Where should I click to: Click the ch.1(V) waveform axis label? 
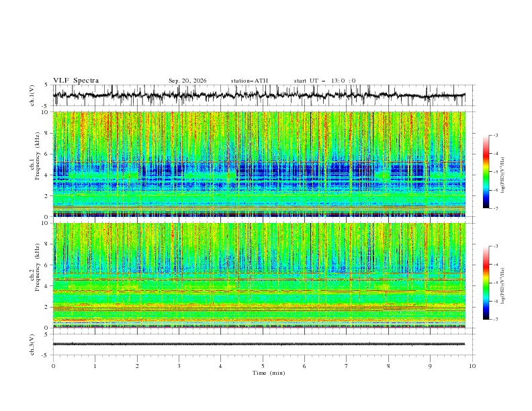[x=32, y=95]
